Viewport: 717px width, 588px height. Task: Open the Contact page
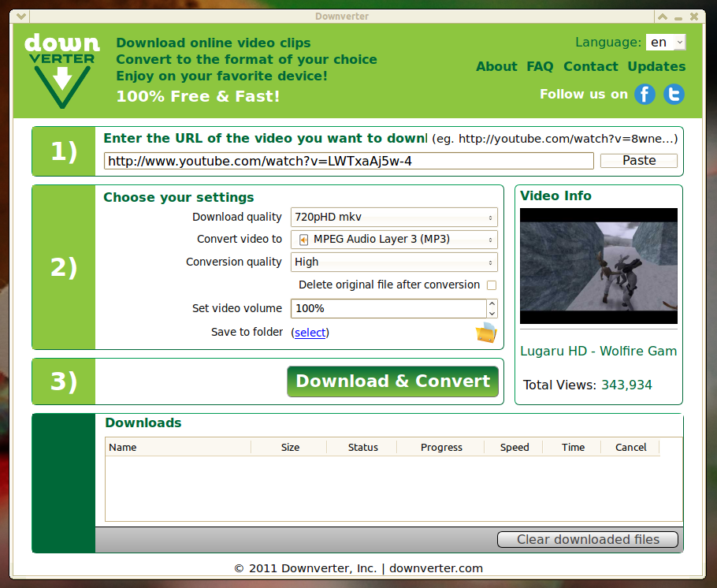[x=591, y=66]
